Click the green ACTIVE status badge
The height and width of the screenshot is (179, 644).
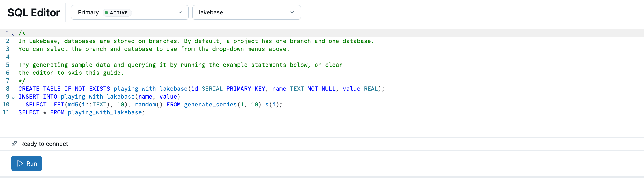[117, 13]
